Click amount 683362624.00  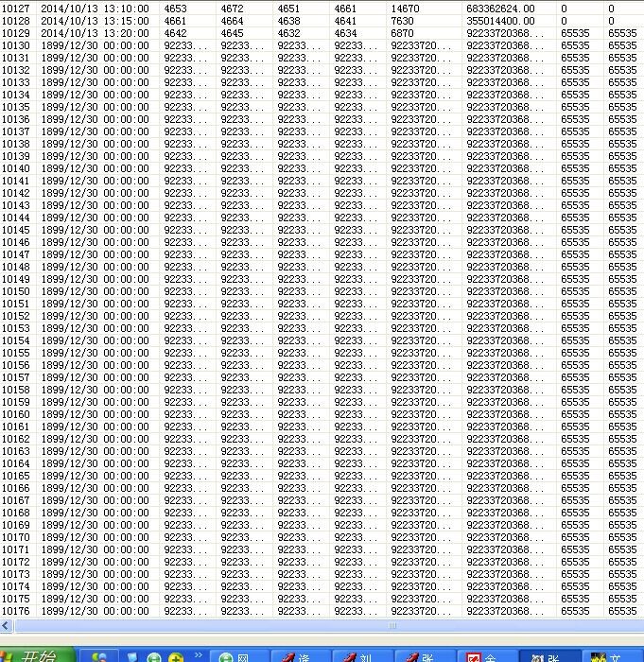tap(500, 9)
